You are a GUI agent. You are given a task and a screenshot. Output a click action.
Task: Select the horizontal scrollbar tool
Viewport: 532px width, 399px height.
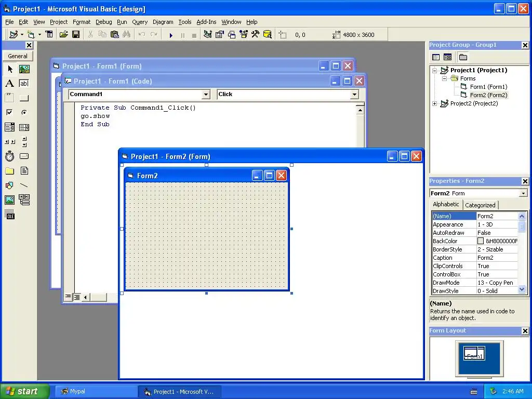(10, 142)
